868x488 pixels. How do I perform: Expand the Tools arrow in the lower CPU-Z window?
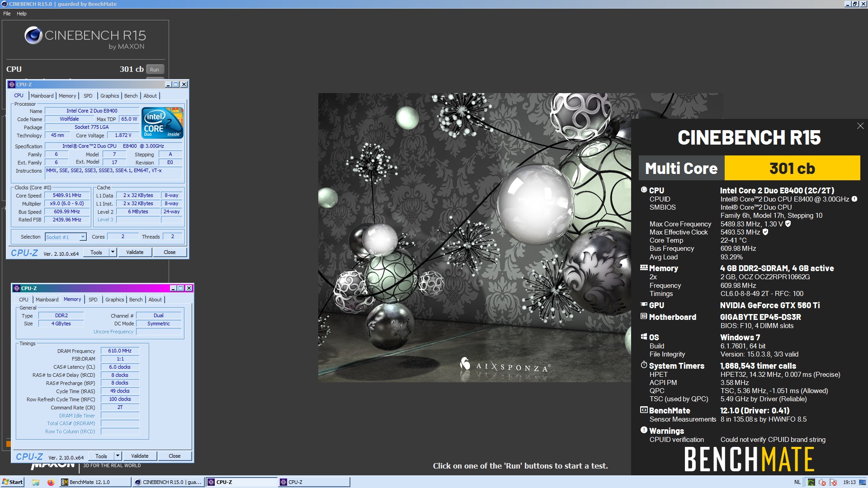[118, 456]
